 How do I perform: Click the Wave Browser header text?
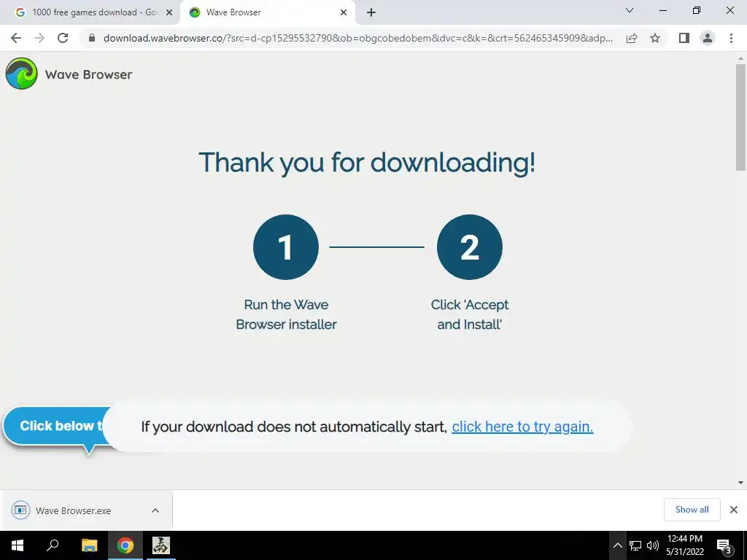click(x=88, y=74)
